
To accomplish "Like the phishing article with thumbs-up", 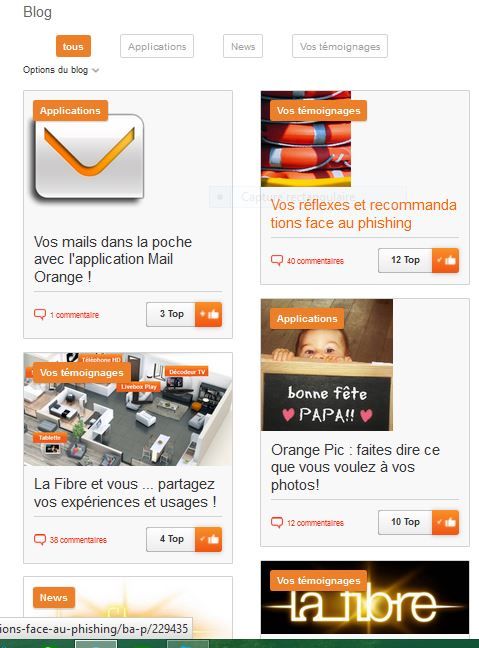I will pyautogui.click(x=446, y=260).
